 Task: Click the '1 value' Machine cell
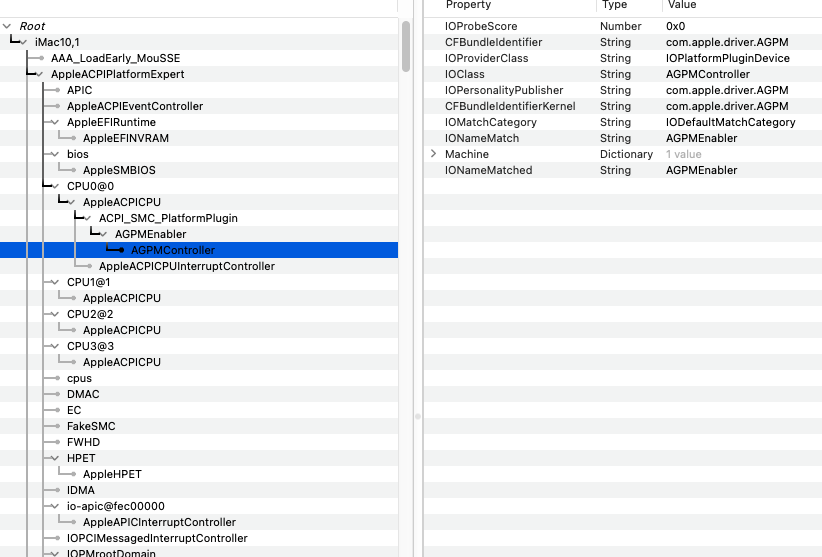684,154
